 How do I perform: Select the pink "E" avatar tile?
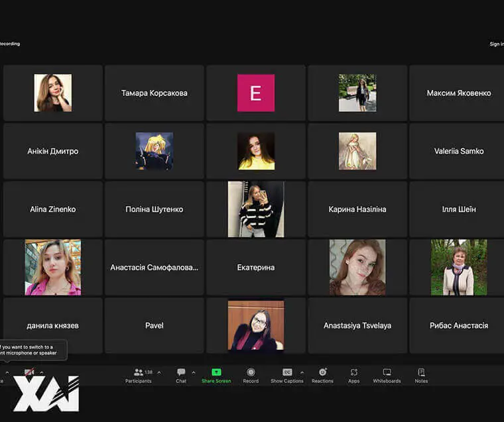point(255,93)
